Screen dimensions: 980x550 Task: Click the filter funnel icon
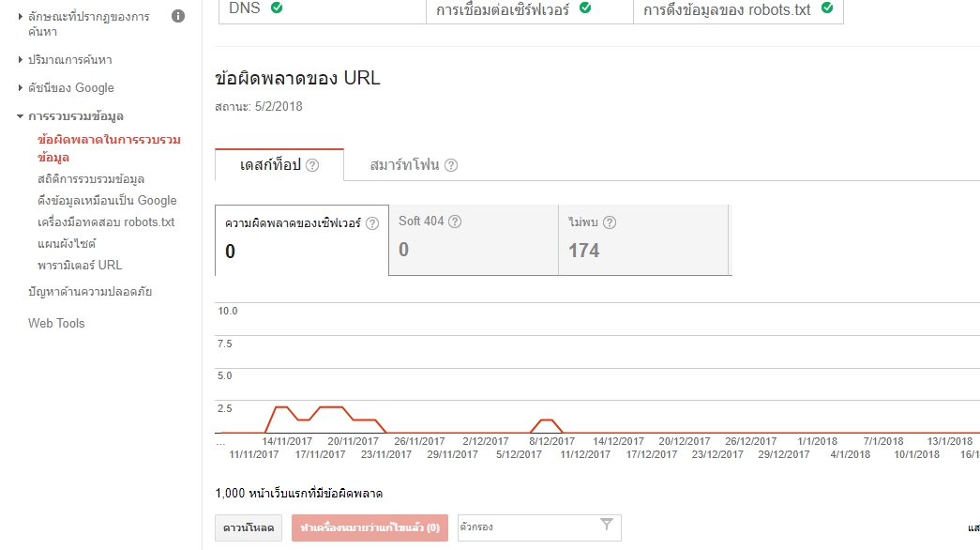pyautogui.click(x=607, y=526)
